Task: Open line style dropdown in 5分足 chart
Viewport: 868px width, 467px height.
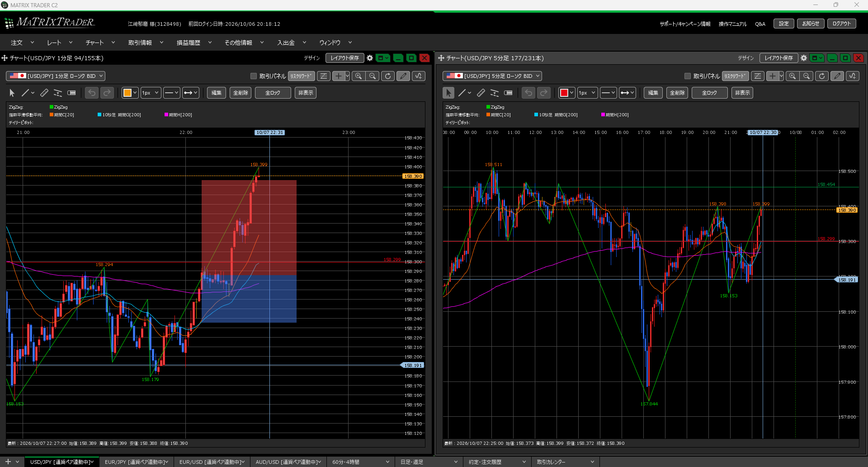Action: [608, 93]
